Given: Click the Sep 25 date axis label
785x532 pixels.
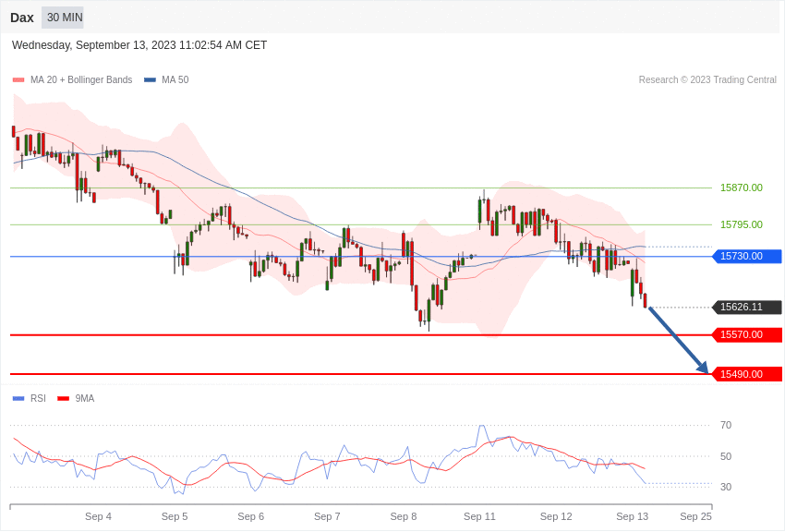Looking at the screenshot, I should (695, 516).
